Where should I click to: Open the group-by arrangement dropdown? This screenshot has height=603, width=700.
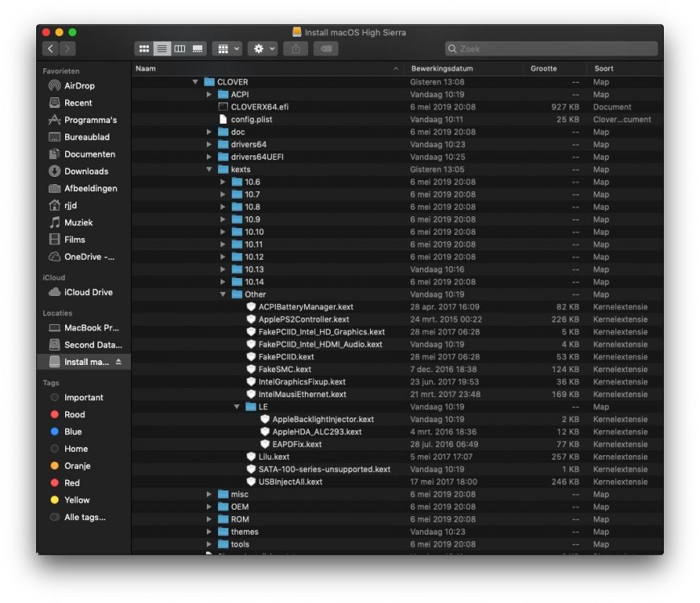pyautogui.click(x=227, y=49)
